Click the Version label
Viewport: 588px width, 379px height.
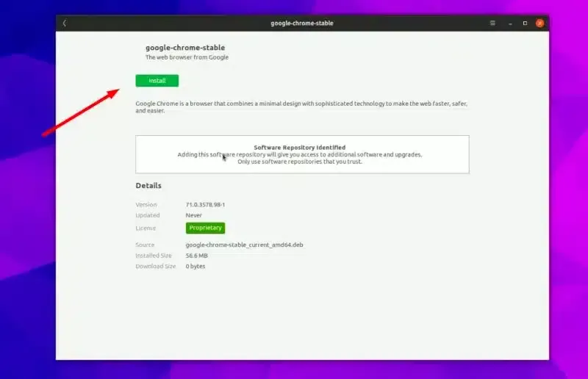[x=146, y=205]
